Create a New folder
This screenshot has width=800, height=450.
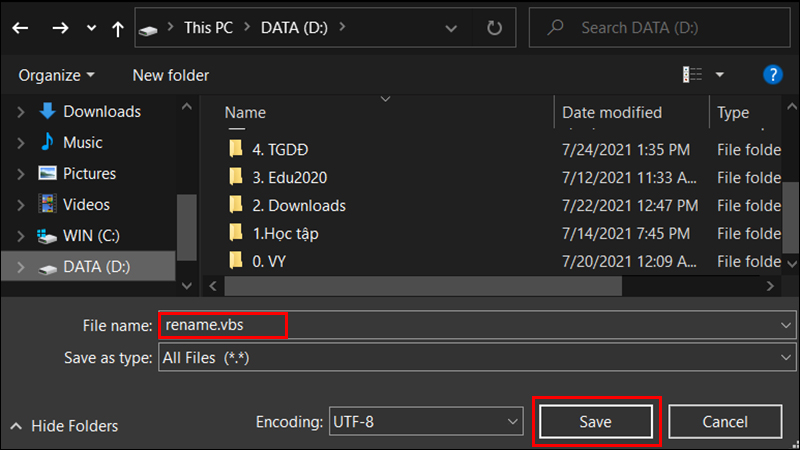(x=170, y=76)
